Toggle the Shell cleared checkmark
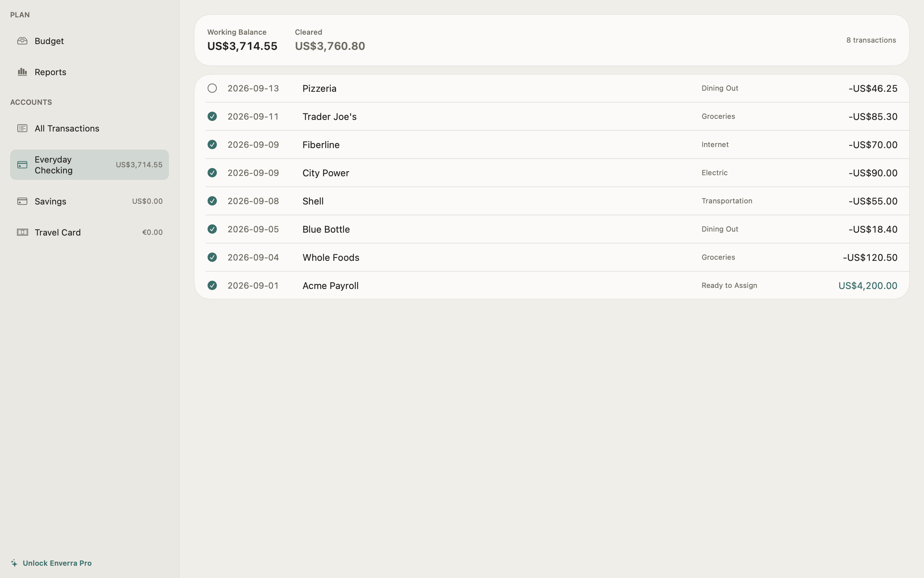The image size is (924, 578). click(212, 201)
